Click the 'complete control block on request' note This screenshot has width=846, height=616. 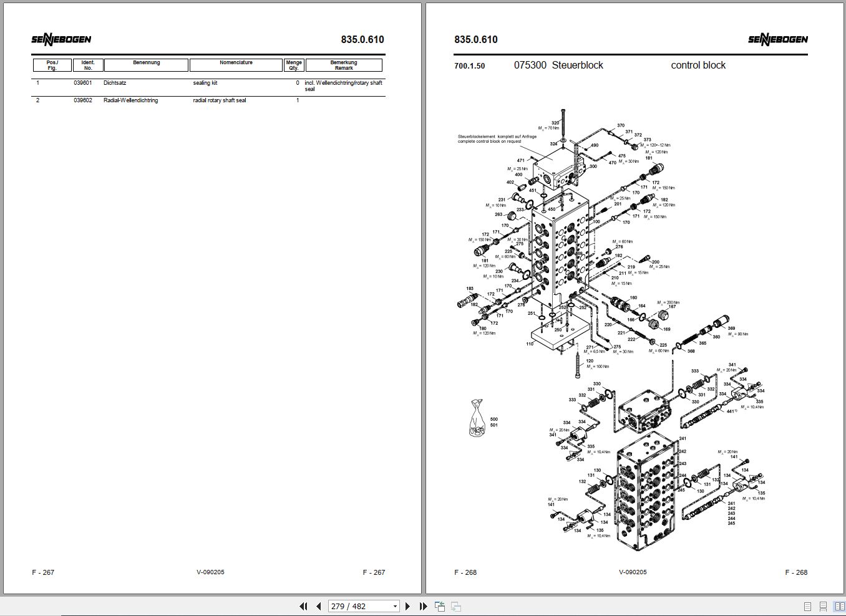coord(489,142)
